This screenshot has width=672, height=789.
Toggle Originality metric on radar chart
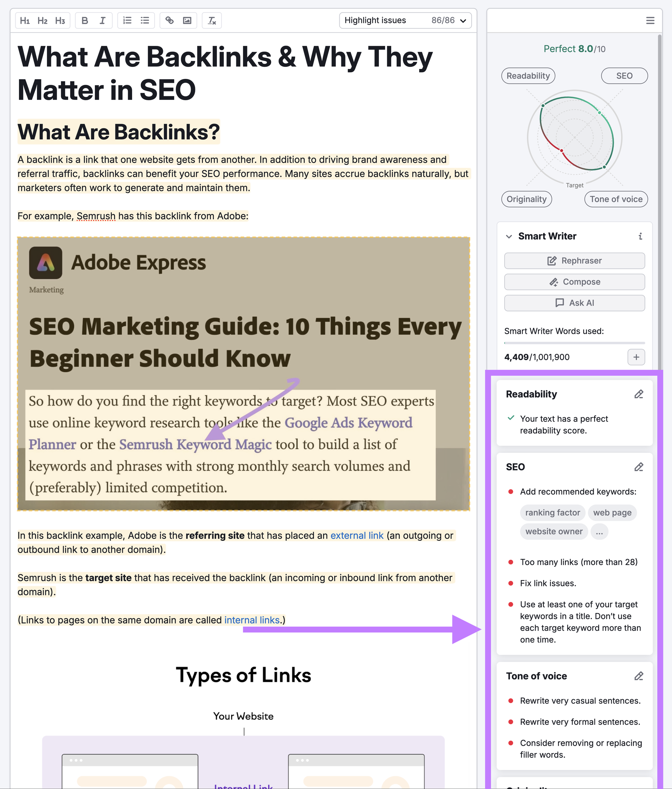pyautogui.click(x=526, y=199)
